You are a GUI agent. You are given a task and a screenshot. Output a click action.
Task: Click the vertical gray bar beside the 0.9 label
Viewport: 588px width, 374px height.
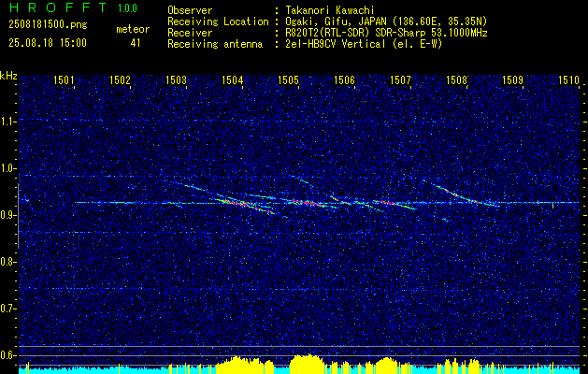(18, 216)
